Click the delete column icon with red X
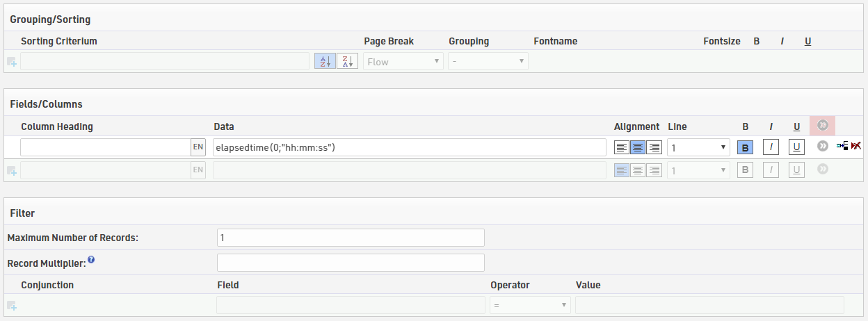The height and width of the screenshot is (321, 868). point(856,146)
